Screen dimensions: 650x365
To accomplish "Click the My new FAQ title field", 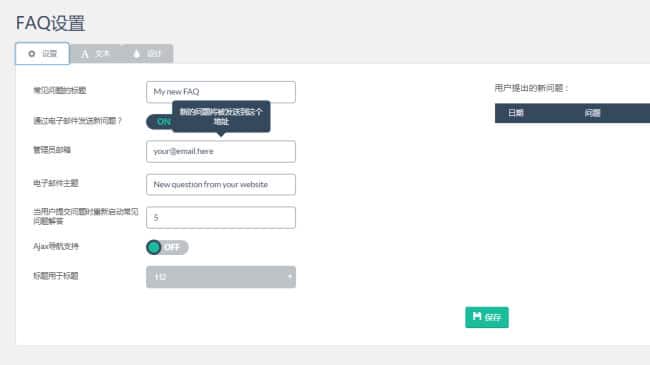I will tap(221, 92).
